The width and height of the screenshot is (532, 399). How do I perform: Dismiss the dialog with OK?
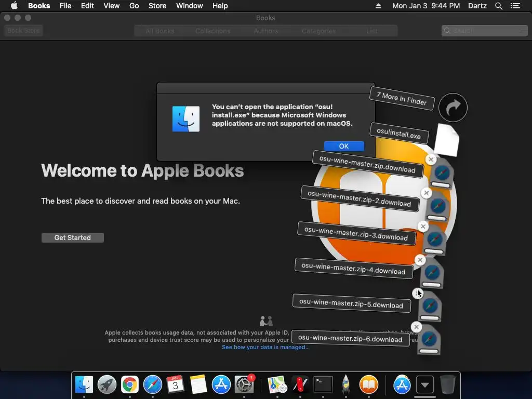point(344,146)
